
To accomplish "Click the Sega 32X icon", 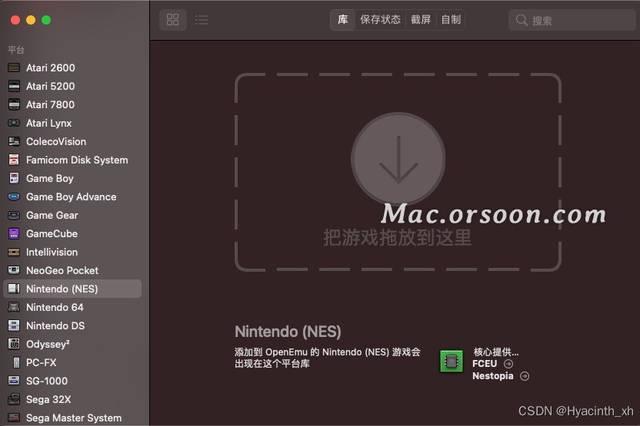I will (x=14, y=399).
